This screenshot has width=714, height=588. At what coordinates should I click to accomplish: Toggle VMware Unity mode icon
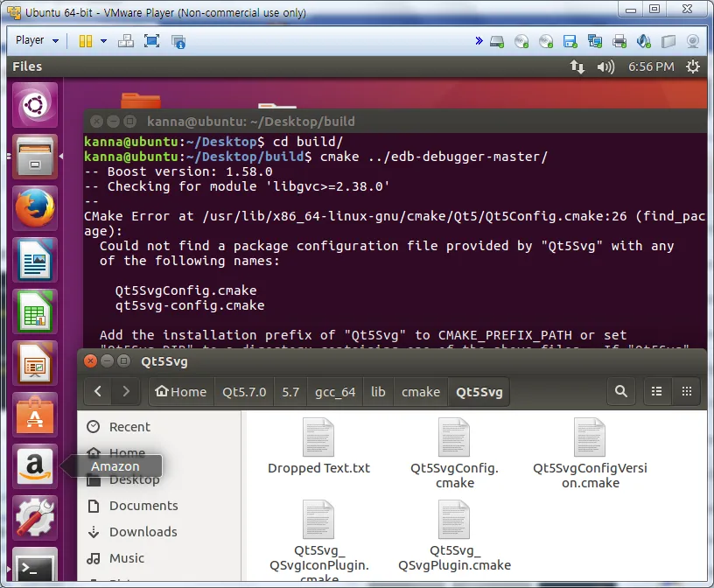(178, 41)
